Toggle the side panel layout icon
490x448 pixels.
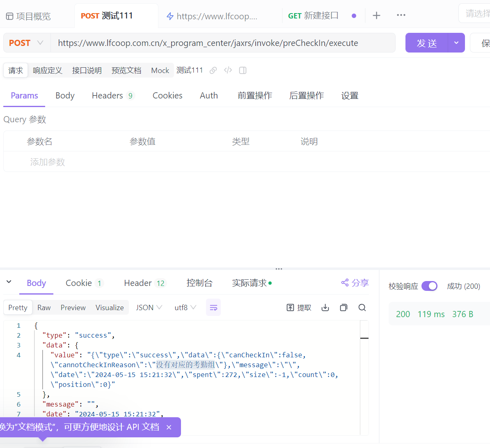[x=243, y=70]
